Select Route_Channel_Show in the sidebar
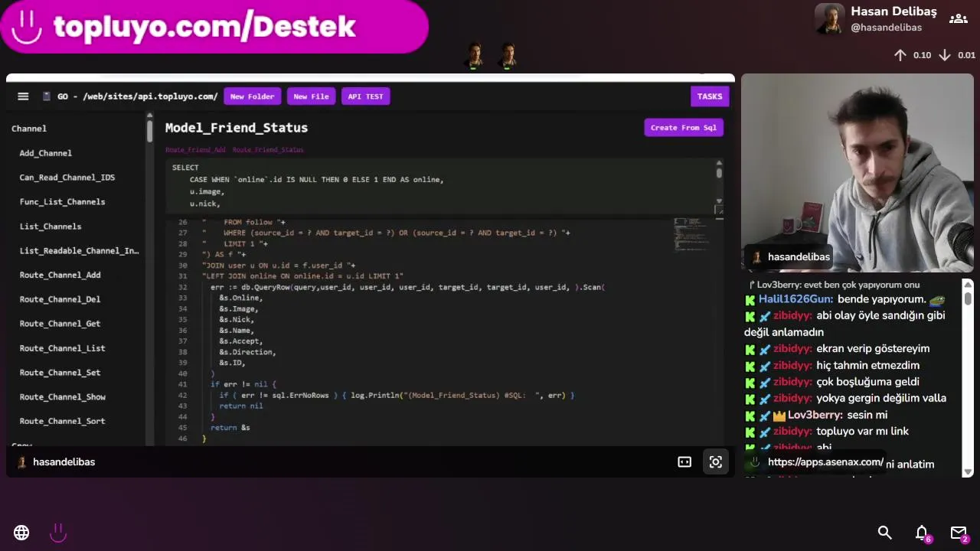The image size is (980, 551). [x=62, y=397]
